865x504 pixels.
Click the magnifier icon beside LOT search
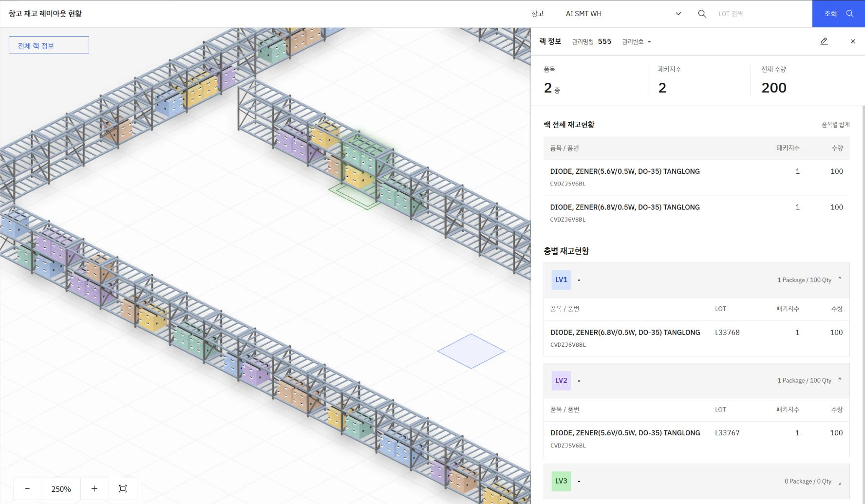pyautogui.click(x=702, y=14)
